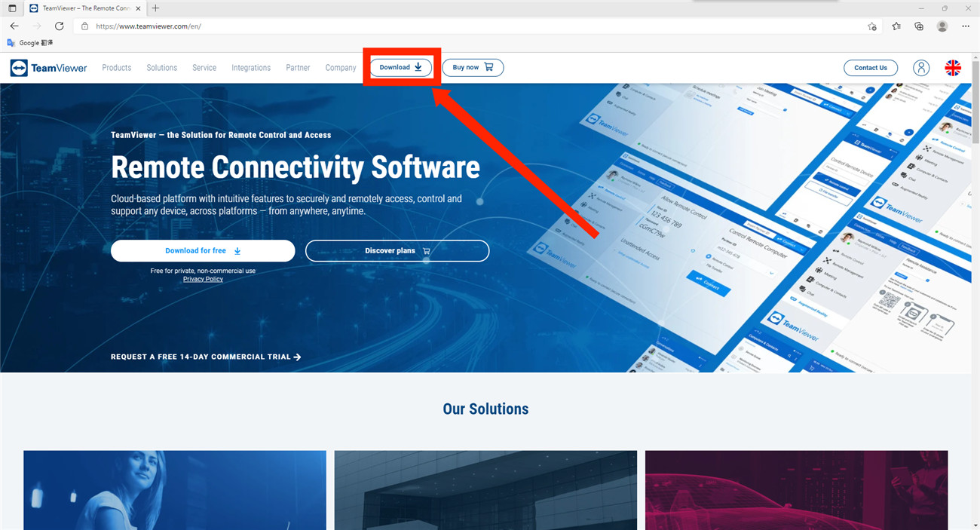Open the Solutions menu

pos(162,68)
